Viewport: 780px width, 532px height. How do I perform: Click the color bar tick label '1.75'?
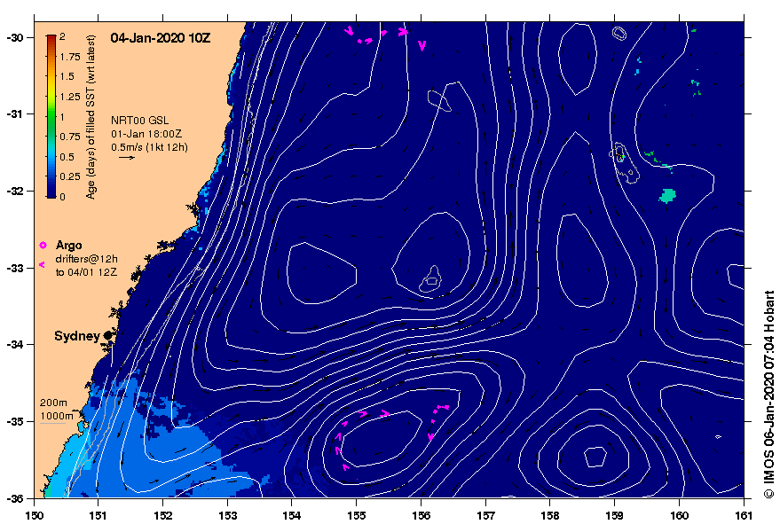(69, 57)
